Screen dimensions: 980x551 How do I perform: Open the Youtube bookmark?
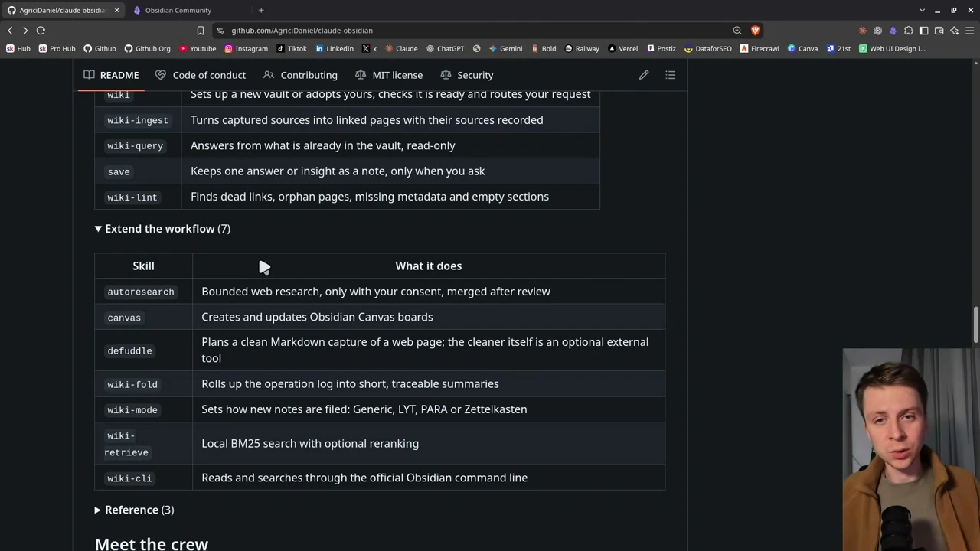198,48
